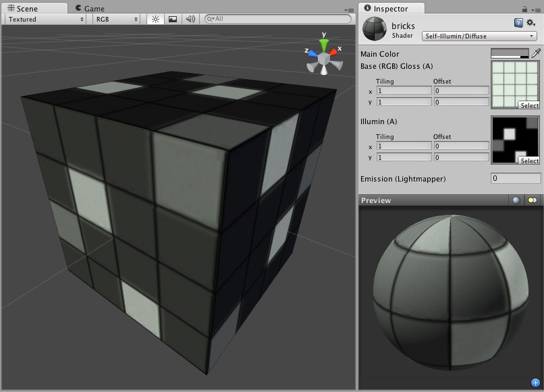The height and width of the screenshot is (392, 544).
Task: Click the skybox rendering icon in Scene toolbar
Action: click(174, 20)
